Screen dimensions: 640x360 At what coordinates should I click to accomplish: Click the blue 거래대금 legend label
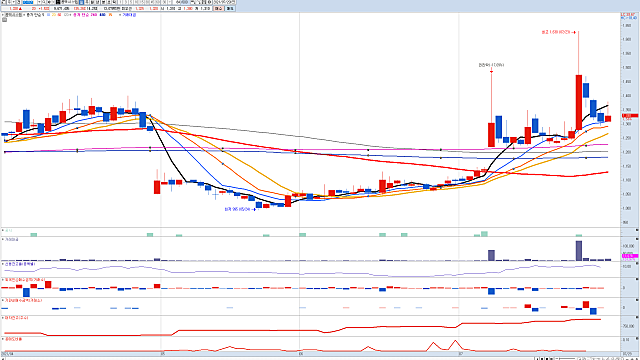129,15
